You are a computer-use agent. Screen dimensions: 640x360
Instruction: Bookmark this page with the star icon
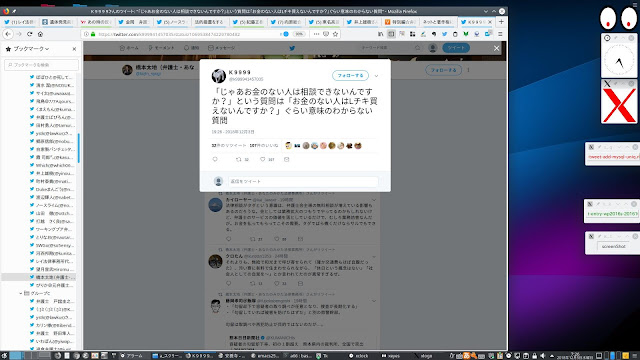336,34
